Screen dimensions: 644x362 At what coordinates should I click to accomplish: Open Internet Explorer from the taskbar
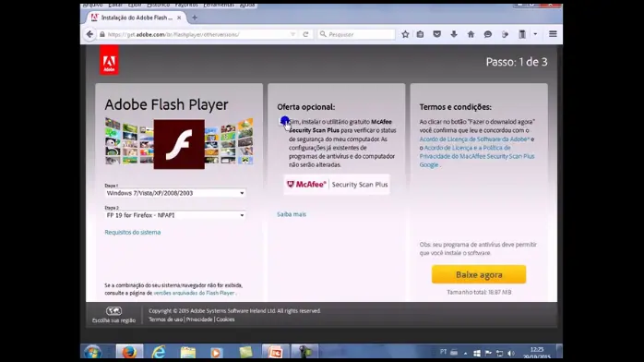[x=159, y=352]
